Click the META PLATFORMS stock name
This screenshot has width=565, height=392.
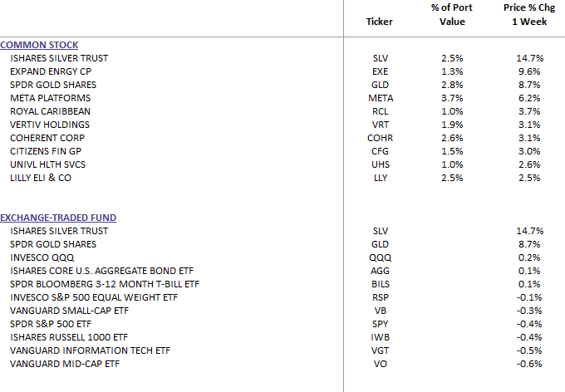point(53,98)
